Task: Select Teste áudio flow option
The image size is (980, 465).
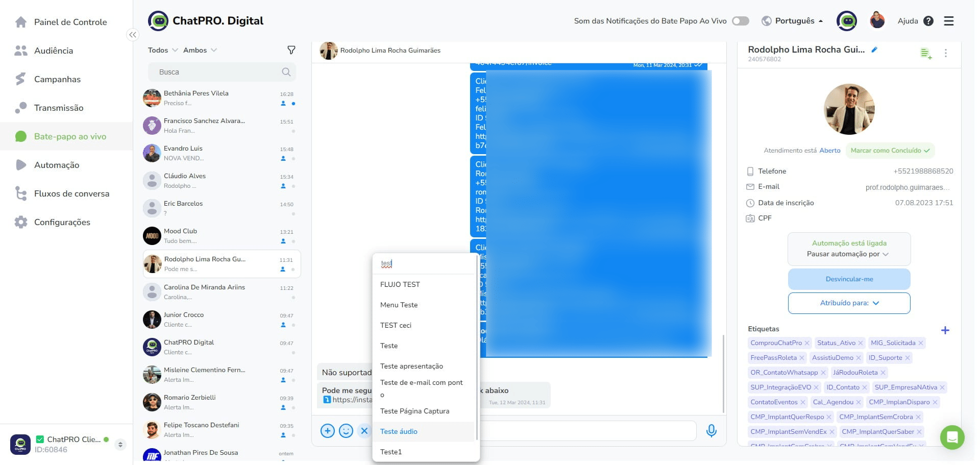Action: tap(424, 431)
